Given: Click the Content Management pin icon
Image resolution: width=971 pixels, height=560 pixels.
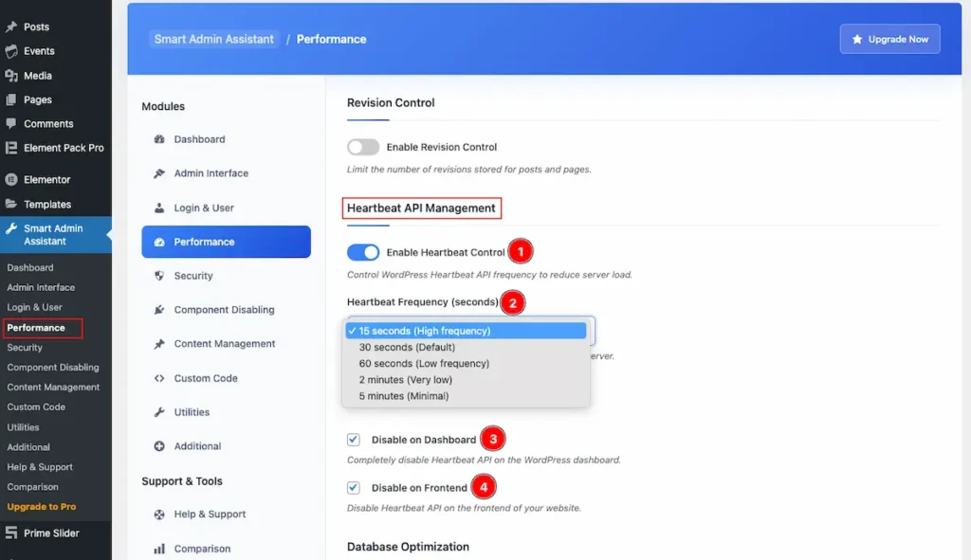Looking at the screenshot, I should click(159, 344).
